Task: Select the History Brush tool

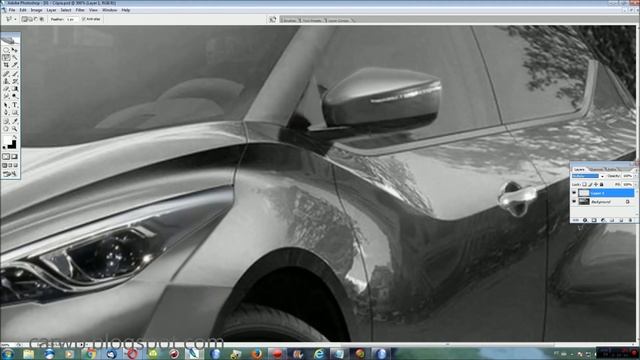Action: click(15, 81)
